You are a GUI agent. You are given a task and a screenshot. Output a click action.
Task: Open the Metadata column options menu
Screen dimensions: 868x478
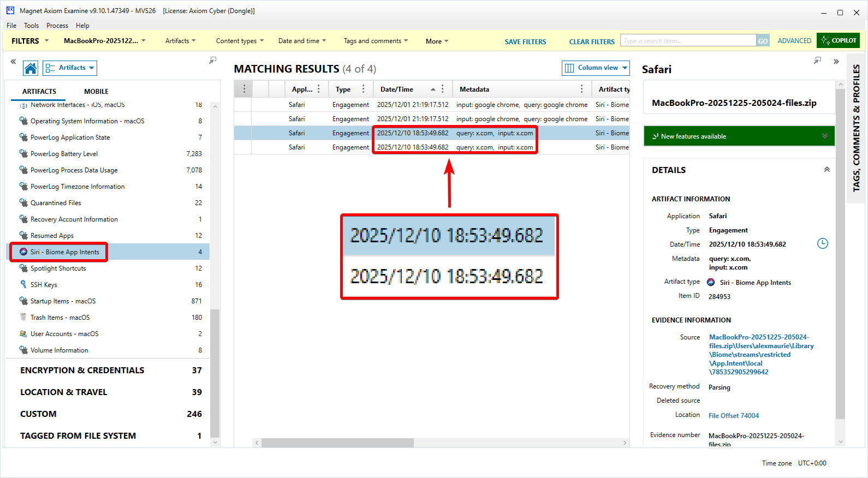(582, 89)
